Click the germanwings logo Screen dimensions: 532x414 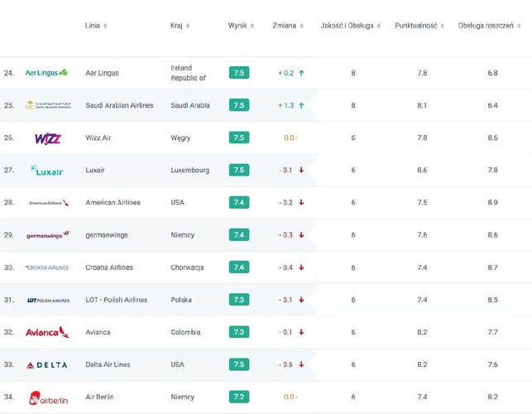(48, 235)
